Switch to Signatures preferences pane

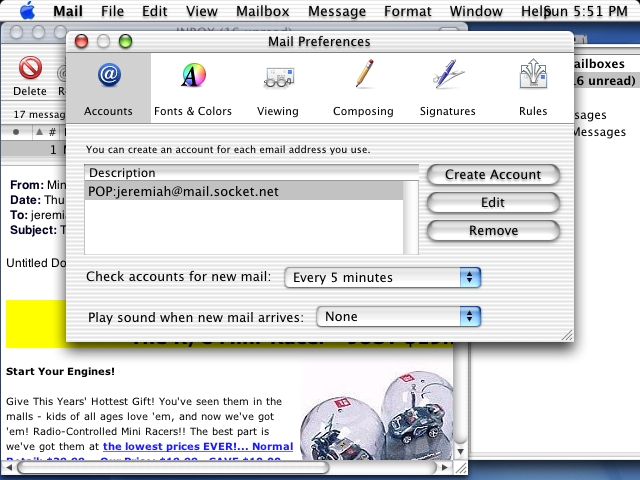click(x=448, y=88)
